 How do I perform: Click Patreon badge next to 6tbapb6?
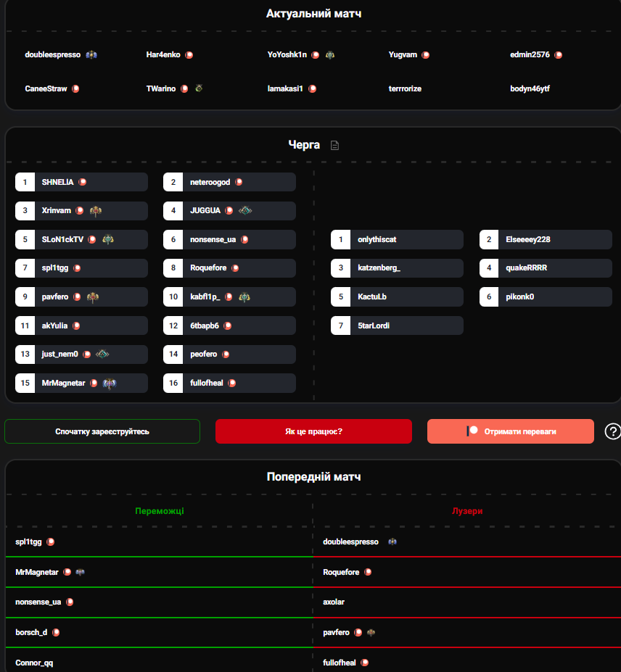coord(228,325)
